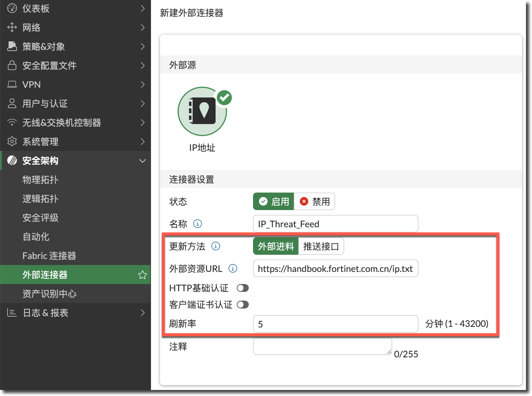The width and height of the screenshot is (532, 396).
Task: Select the 外部进料 update method button
Action: 276,246
